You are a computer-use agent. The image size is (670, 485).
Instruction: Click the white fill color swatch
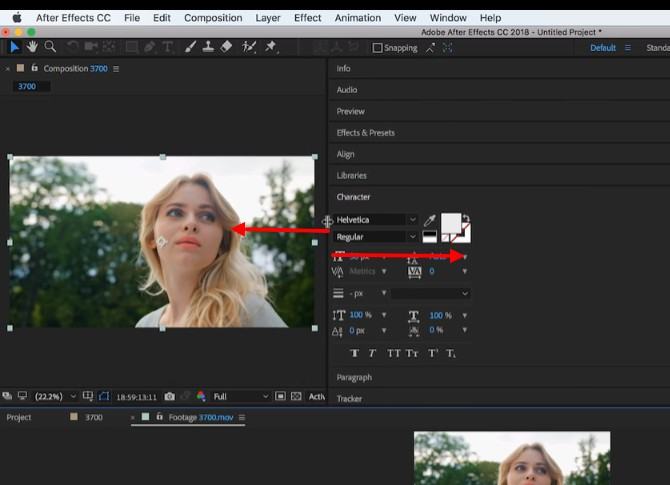[x=450, y=223]
